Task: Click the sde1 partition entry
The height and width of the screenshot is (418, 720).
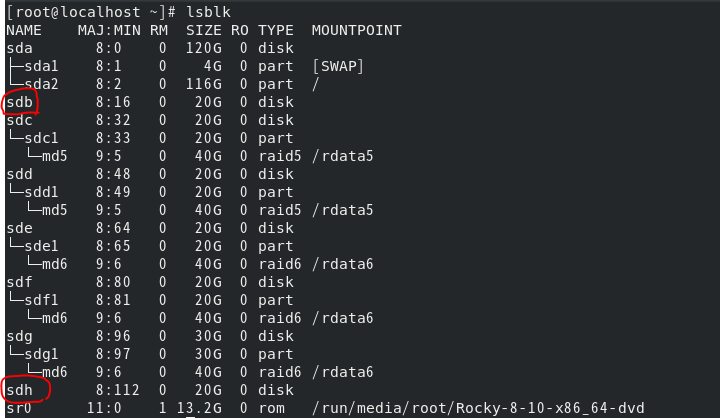Action: 41,246
